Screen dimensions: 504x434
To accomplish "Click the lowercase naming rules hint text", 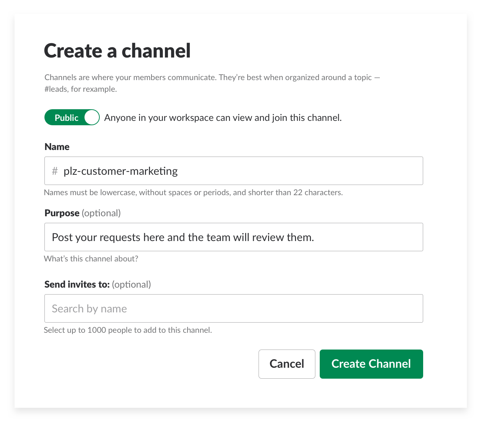I will click(x=193, y=192).
